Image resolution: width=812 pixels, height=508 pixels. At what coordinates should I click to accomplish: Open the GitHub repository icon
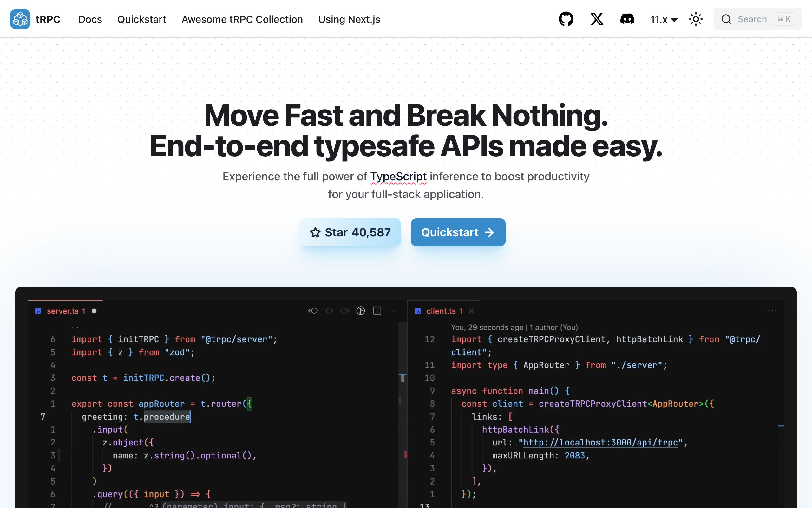[566, 19]
